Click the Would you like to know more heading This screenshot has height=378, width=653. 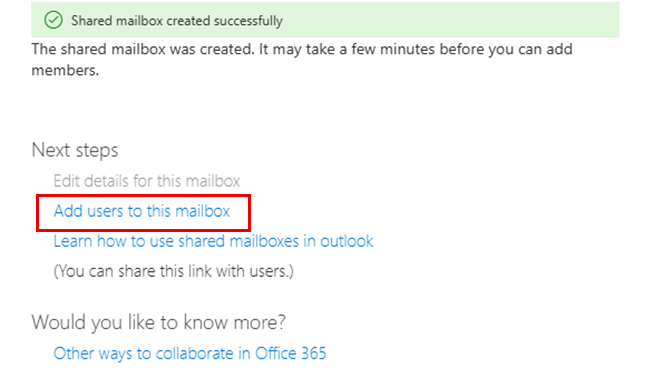tap(159, 322)
